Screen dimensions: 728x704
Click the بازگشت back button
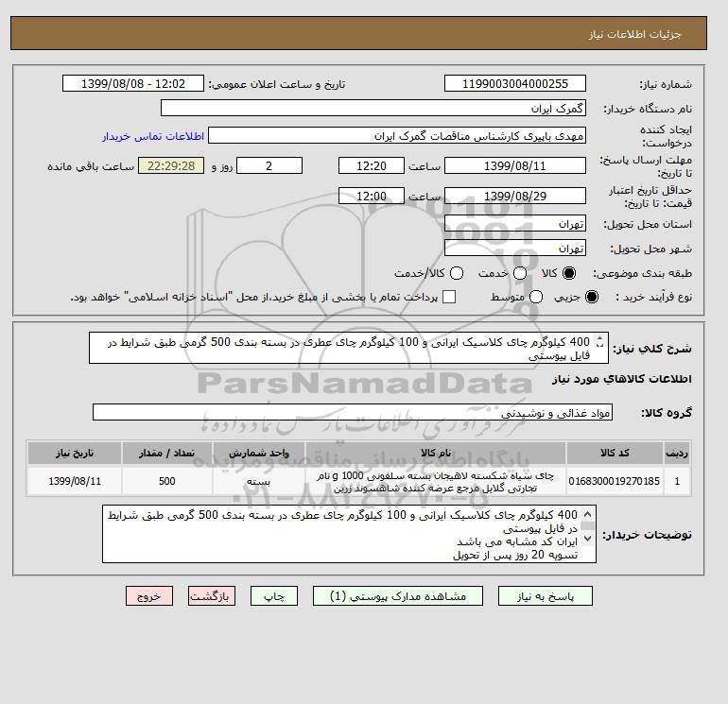[212, 596]
